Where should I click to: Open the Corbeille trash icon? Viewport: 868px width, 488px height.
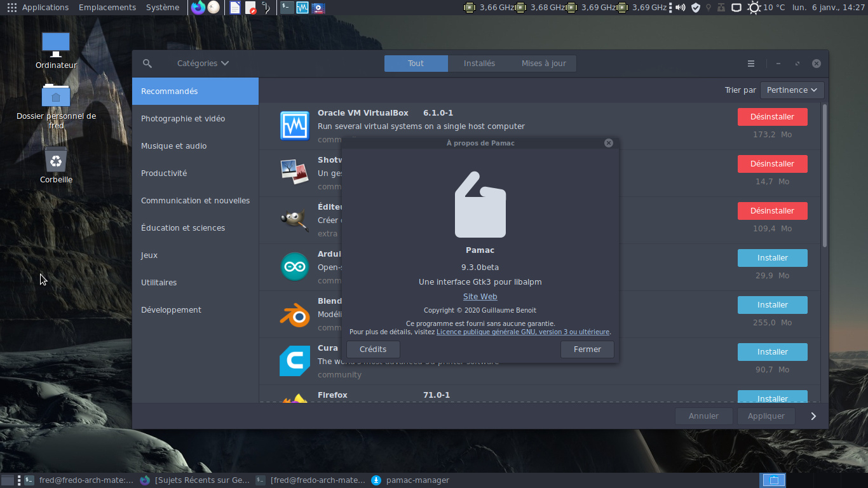[x=56, y=165]
